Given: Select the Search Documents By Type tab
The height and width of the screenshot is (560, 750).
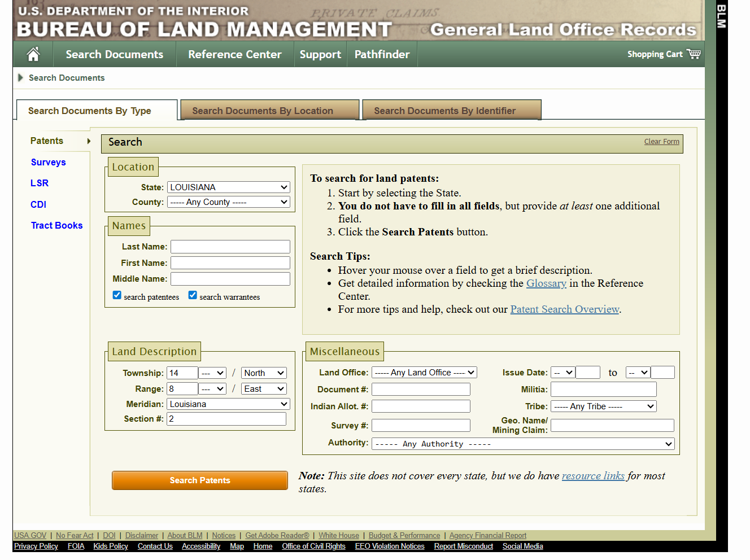Looking at the screenshot, I should [x=97, y=111].
